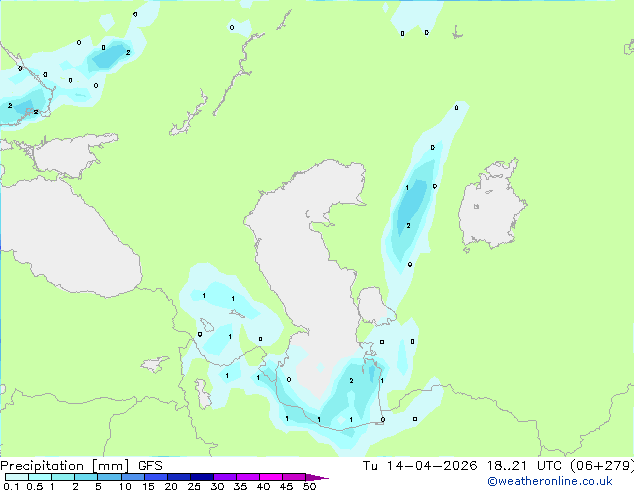Click the 0.1–0.5 mm legend color swatch
The height and width of the screenshot is (490, 634).
(17, 477)
